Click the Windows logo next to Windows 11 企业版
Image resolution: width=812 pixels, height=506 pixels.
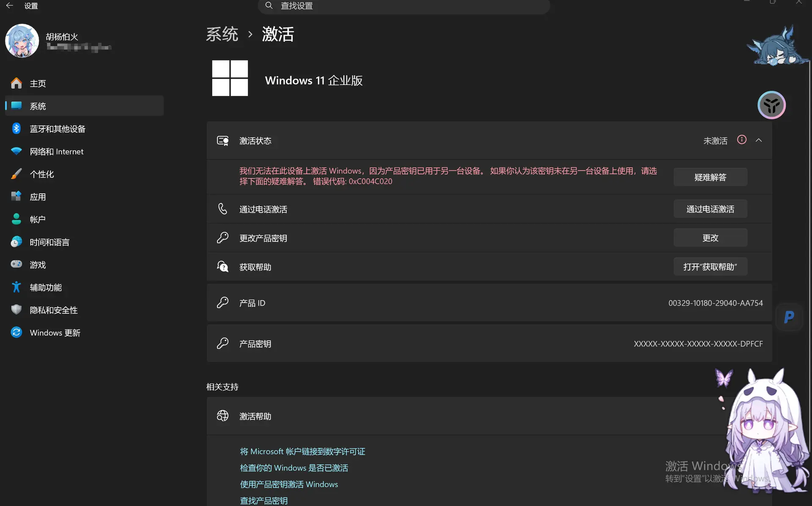click(230, 78)
